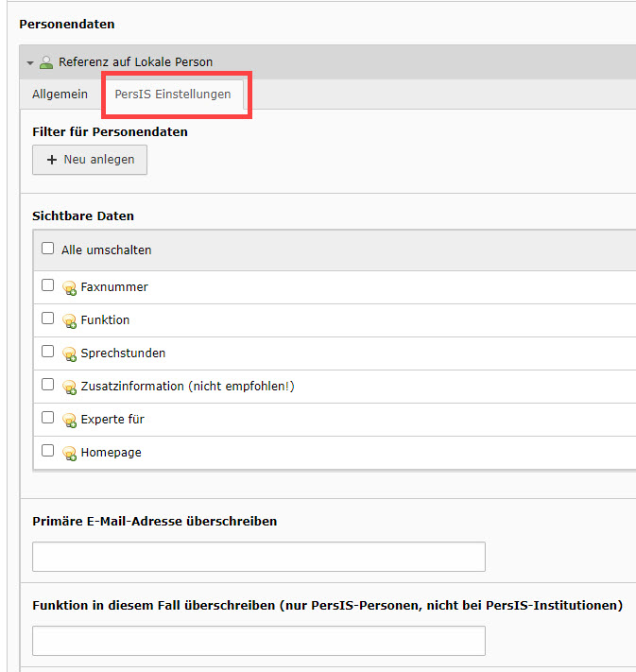
Task: Collapse the Referenz auf Lokale Person section
Action: 30,62
